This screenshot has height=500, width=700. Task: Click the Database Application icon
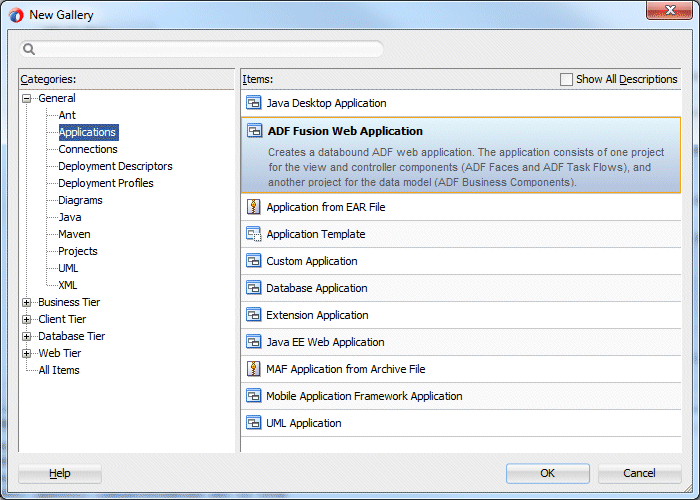coord(254,288)
